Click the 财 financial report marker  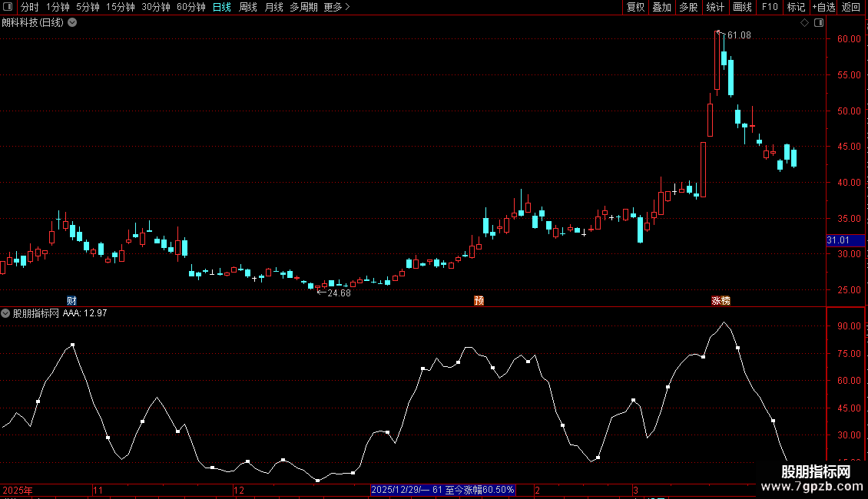click(x=71, y=300)
